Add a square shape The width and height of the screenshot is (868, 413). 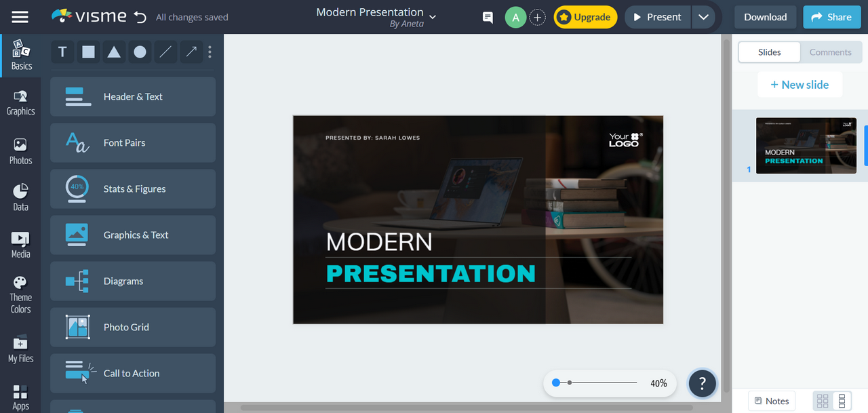(88, 52)
